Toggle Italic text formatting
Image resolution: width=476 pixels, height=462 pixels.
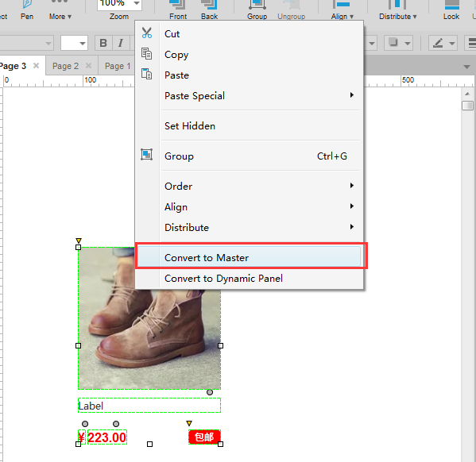[x=121, y=43]
